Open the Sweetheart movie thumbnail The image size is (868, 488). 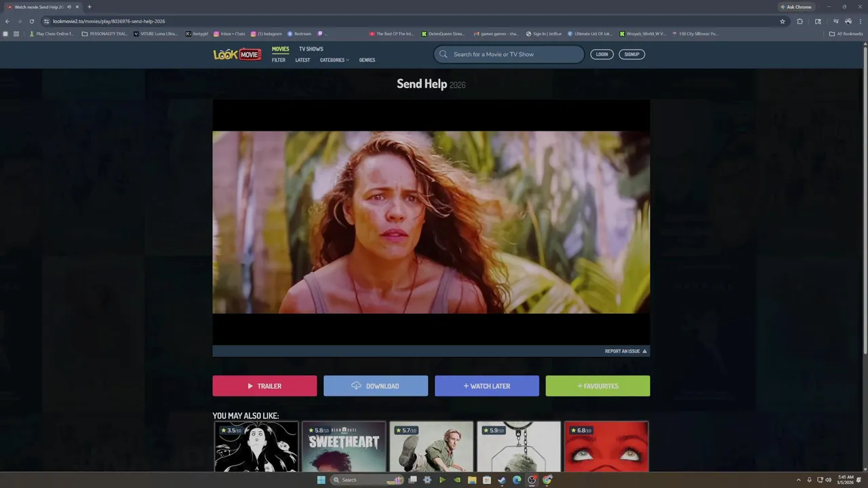point(344,447)
